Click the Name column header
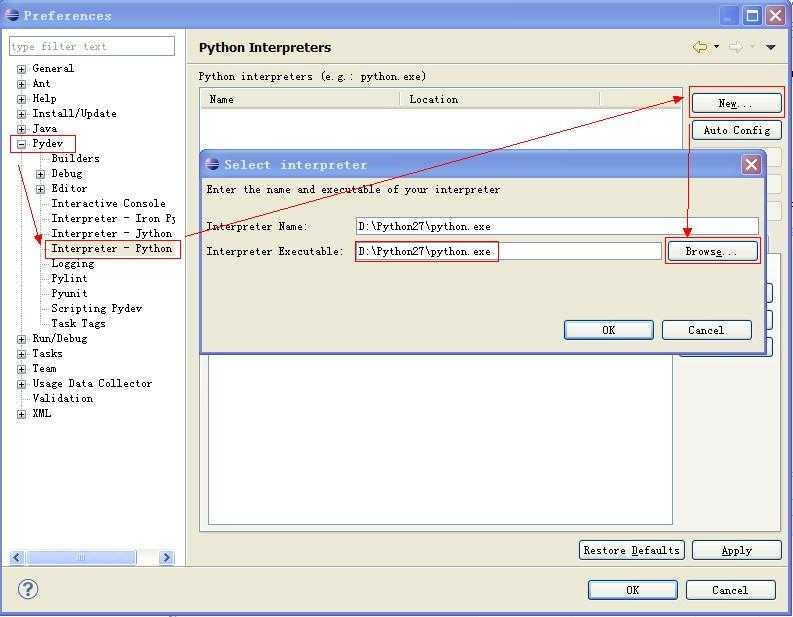793x617 pixels. 300,100
